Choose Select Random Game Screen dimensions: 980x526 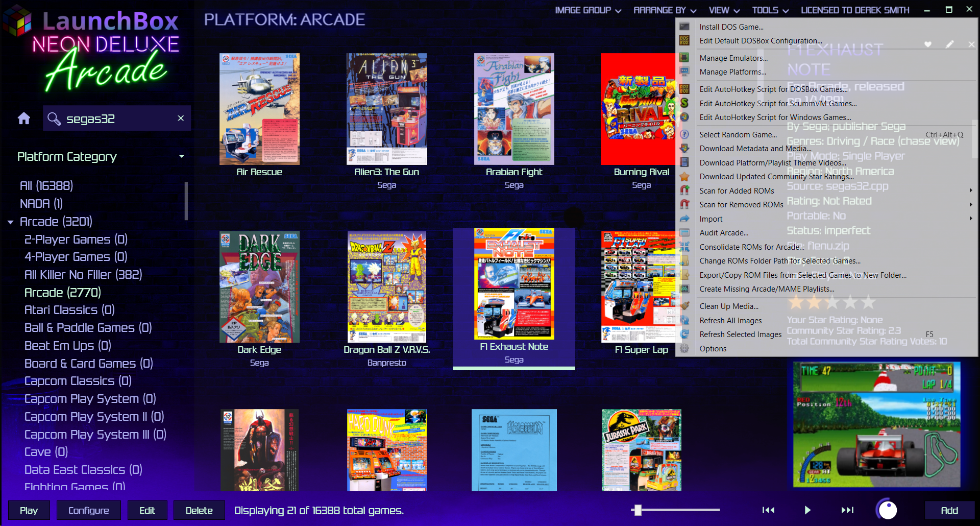coord(738,134)
